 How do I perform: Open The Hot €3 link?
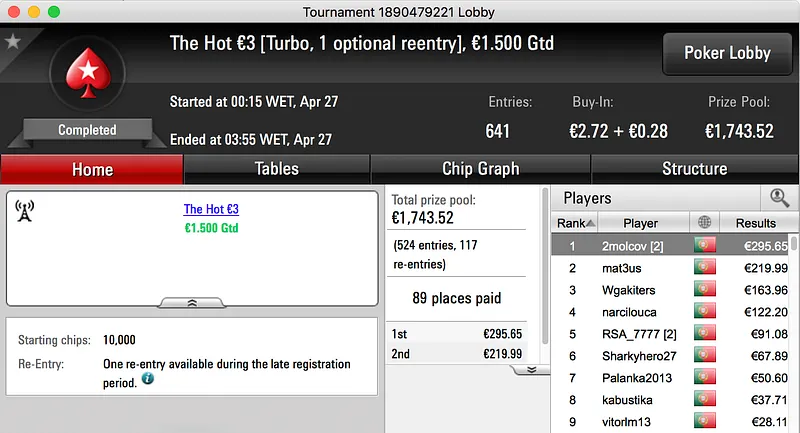point(211,210)
